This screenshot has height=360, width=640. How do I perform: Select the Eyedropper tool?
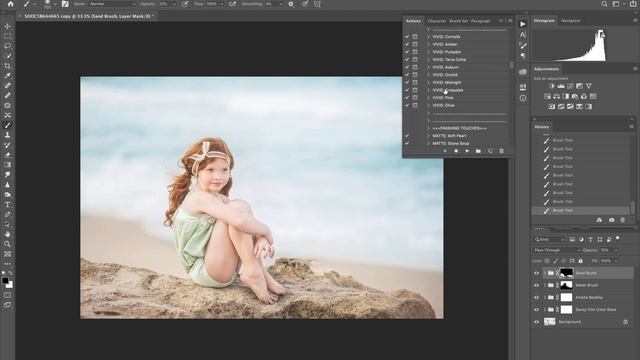click(7, 76)
